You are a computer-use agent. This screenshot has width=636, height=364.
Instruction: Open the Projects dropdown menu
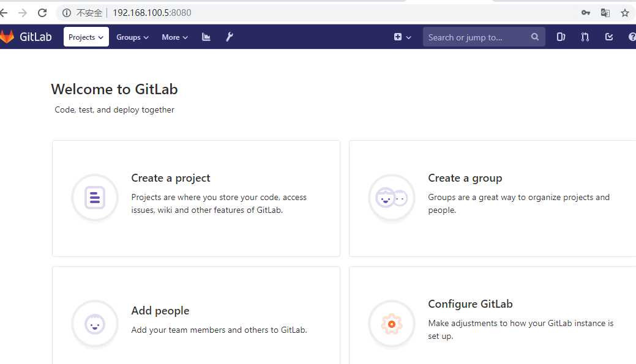(86, 37)
